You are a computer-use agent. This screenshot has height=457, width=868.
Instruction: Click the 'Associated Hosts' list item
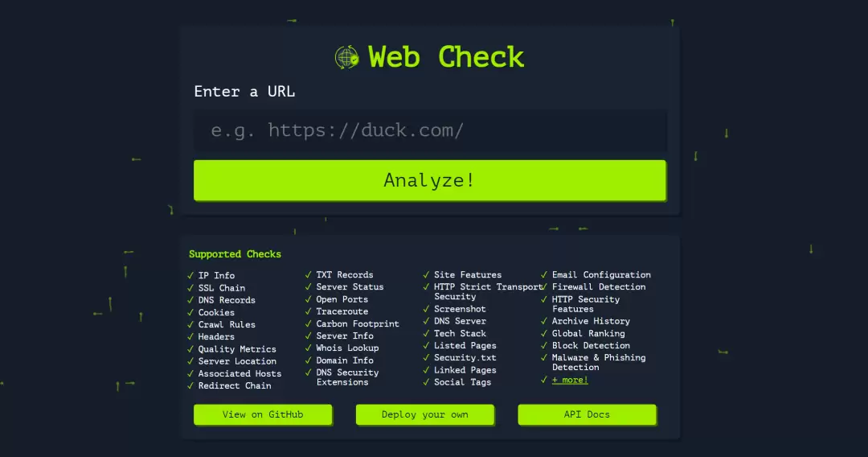point(240,374)
